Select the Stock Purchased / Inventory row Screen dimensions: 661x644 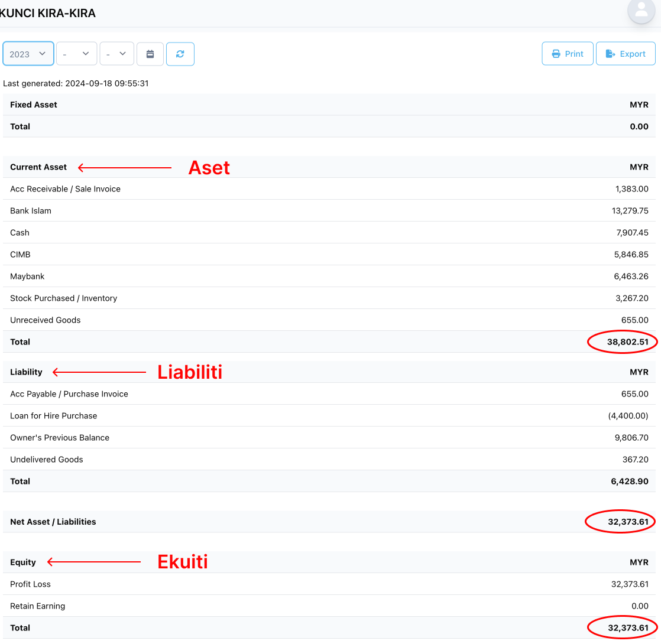tap(329, 298)
